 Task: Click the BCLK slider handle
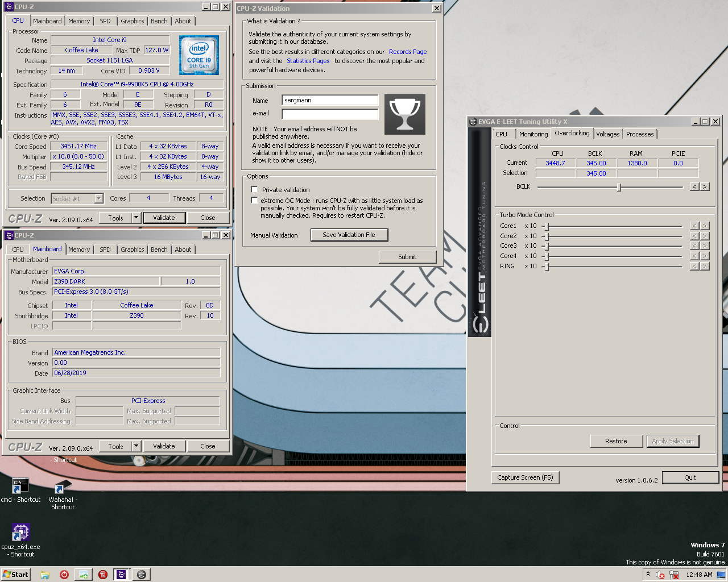[619, 187]
